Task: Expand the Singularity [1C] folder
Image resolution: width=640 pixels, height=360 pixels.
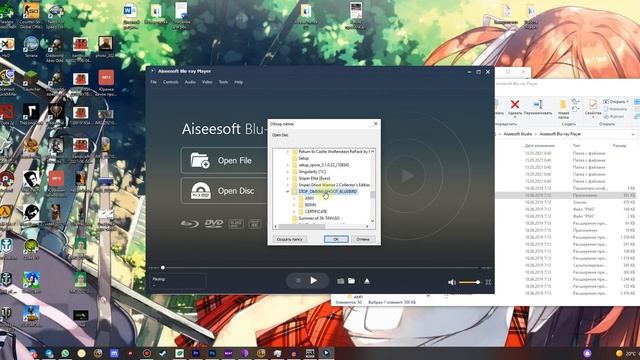Action: tap(287, 171)
